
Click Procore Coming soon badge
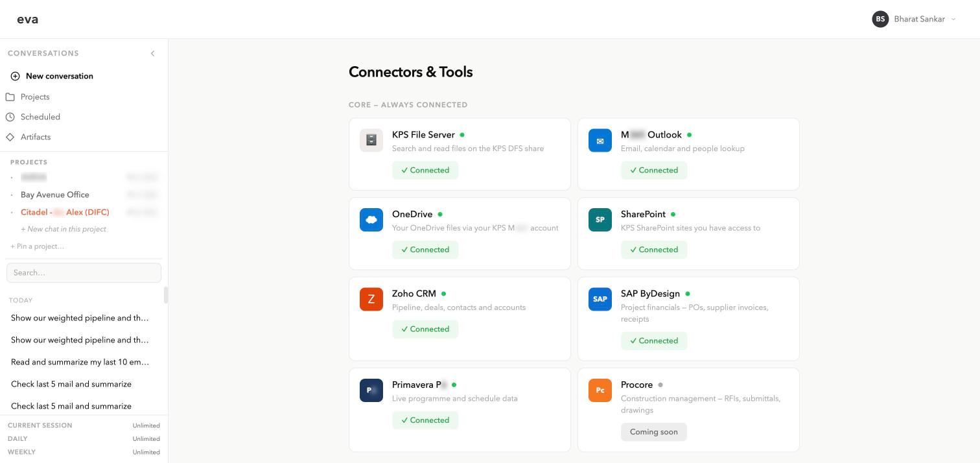click(x=654, y=432)
